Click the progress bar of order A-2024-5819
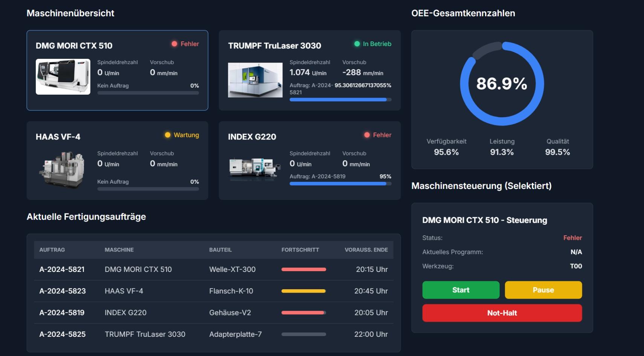This screenshot has height=356, width=644. (x=303, y=312)
